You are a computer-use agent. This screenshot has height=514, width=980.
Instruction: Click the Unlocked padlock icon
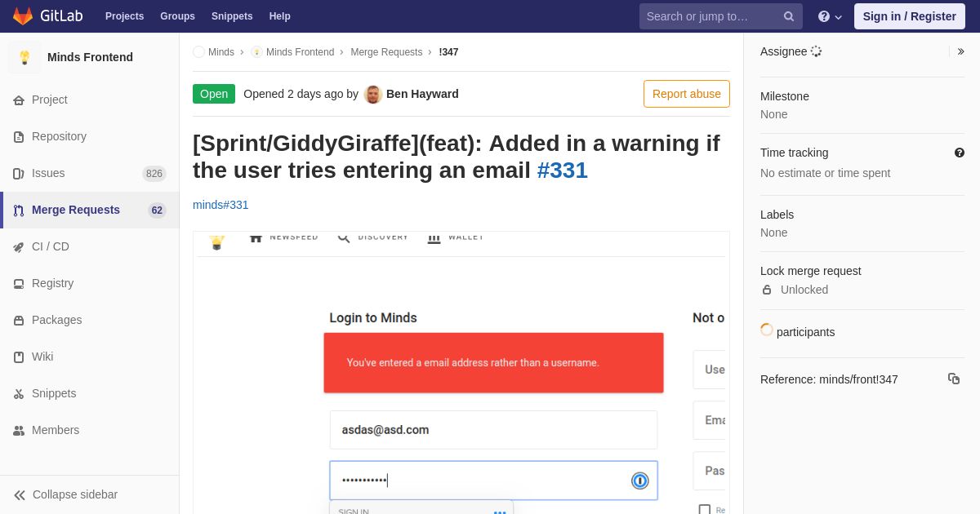click(x=766, y=290)
